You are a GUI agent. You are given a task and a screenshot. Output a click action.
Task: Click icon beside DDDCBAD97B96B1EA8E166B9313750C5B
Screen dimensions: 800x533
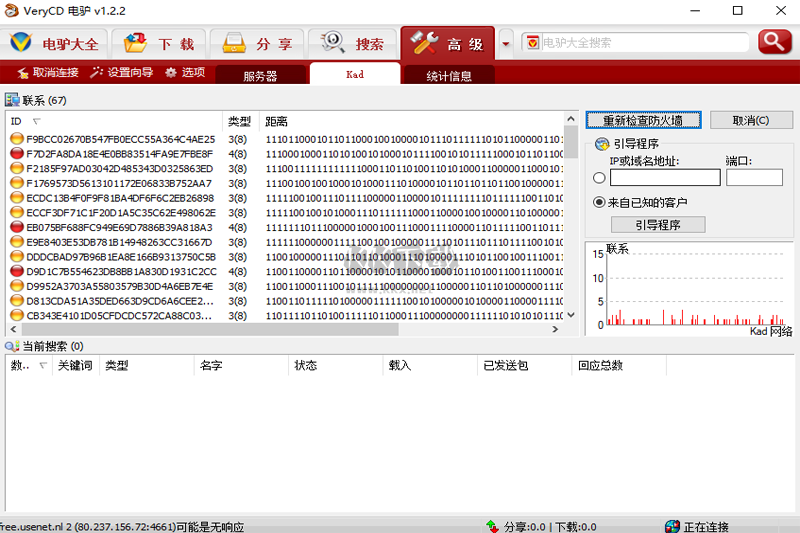[x=17, y=257]
